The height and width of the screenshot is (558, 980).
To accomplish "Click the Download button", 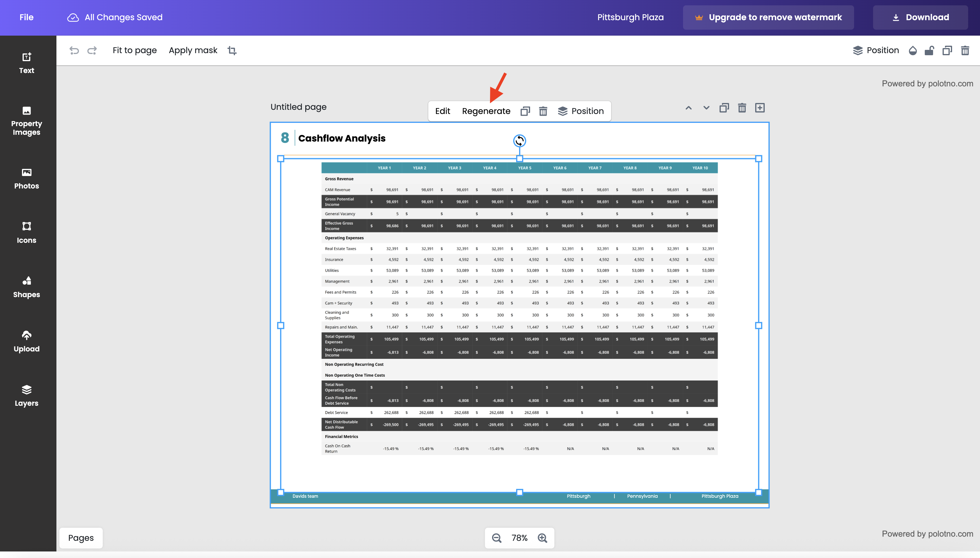I will coord(920,17).
